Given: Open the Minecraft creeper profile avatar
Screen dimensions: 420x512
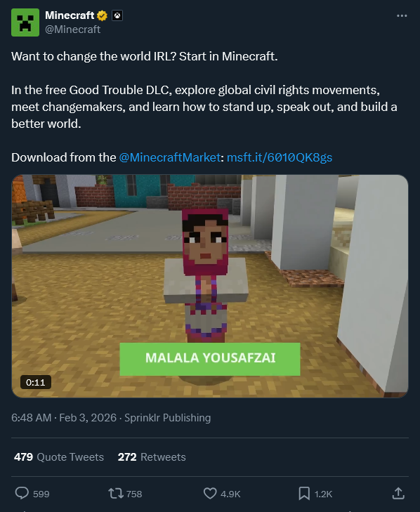Looking at the screenshot, I should tap(25, 22).
